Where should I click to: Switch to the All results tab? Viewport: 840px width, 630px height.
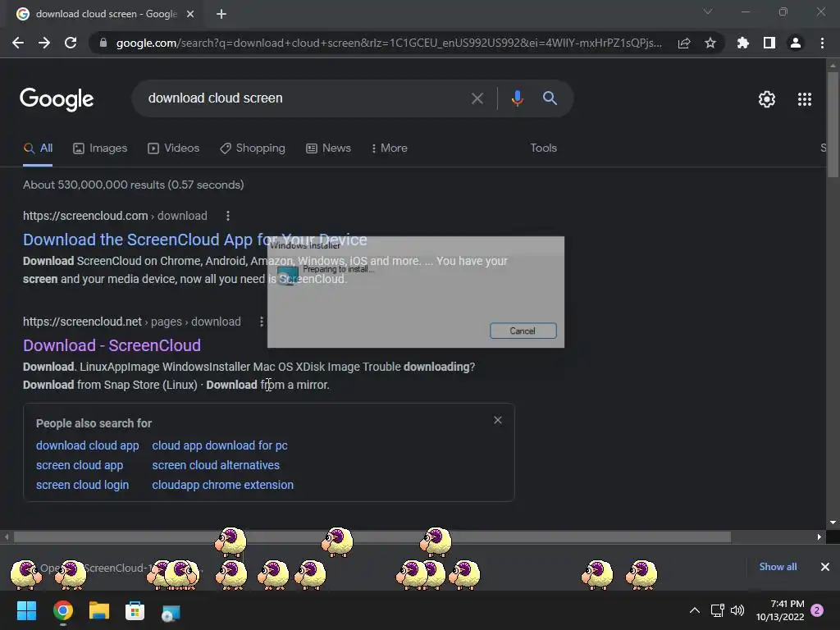(38, 148)
